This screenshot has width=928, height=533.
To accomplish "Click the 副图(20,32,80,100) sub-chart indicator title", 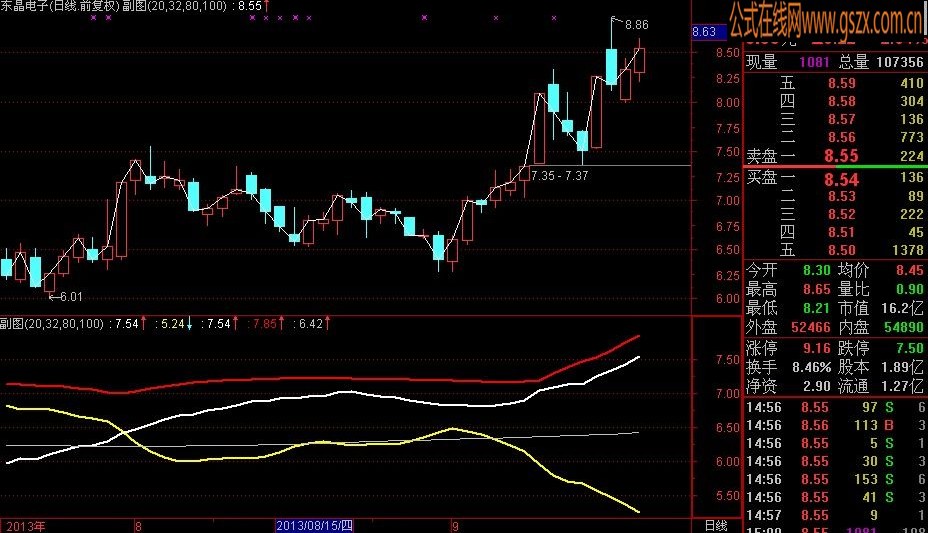I will tap(52, 324).
